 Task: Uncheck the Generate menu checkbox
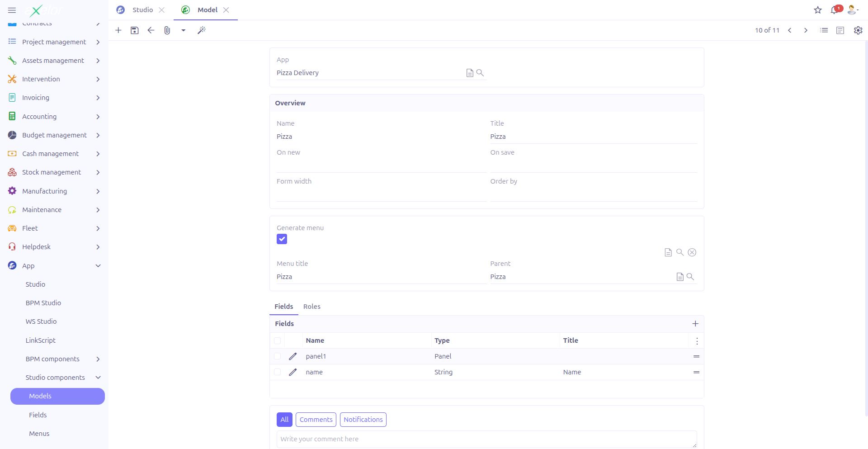[x=282, y=239]
